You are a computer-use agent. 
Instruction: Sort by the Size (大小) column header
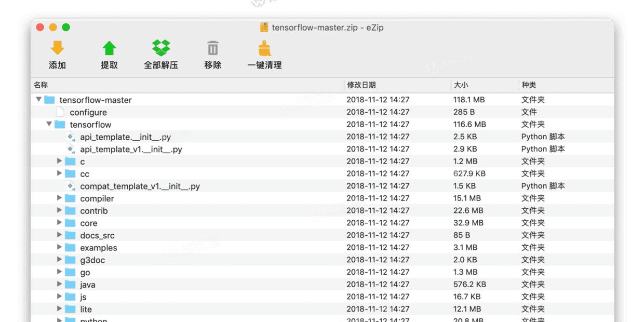coord(485,85)
